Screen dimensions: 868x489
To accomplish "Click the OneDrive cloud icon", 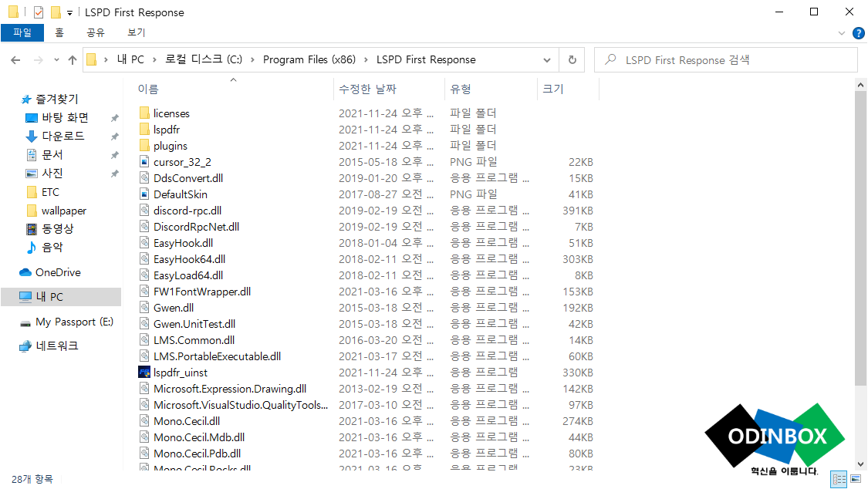I will click(25, 273).
